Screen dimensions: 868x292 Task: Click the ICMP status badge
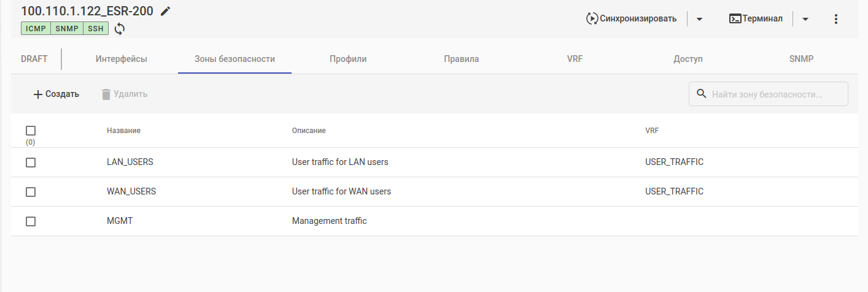click(x=35, y=28)
